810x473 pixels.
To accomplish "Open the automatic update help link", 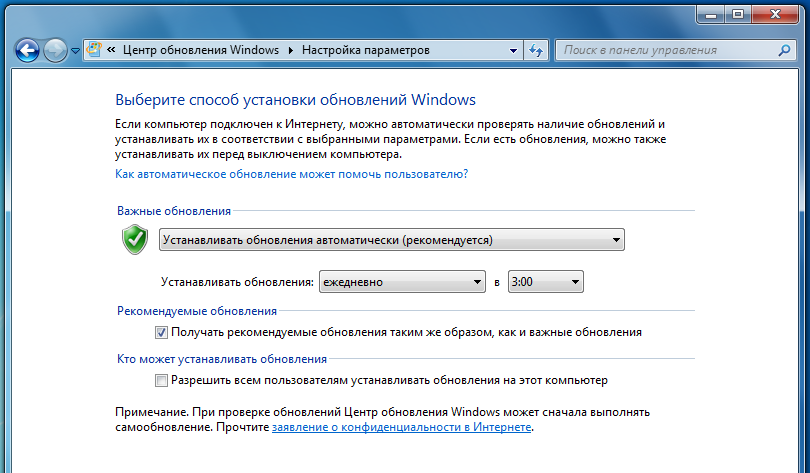I will point(291,174).
